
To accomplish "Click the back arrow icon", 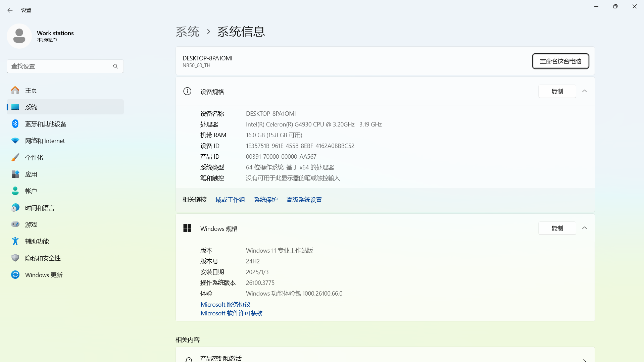I will (x=10, y=10).
